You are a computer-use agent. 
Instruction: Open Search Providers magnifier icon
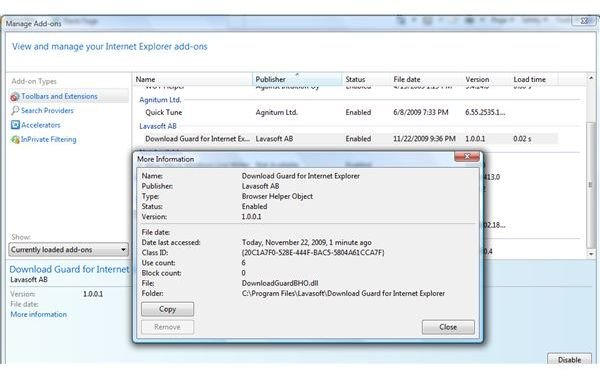[x=15, y=111]
